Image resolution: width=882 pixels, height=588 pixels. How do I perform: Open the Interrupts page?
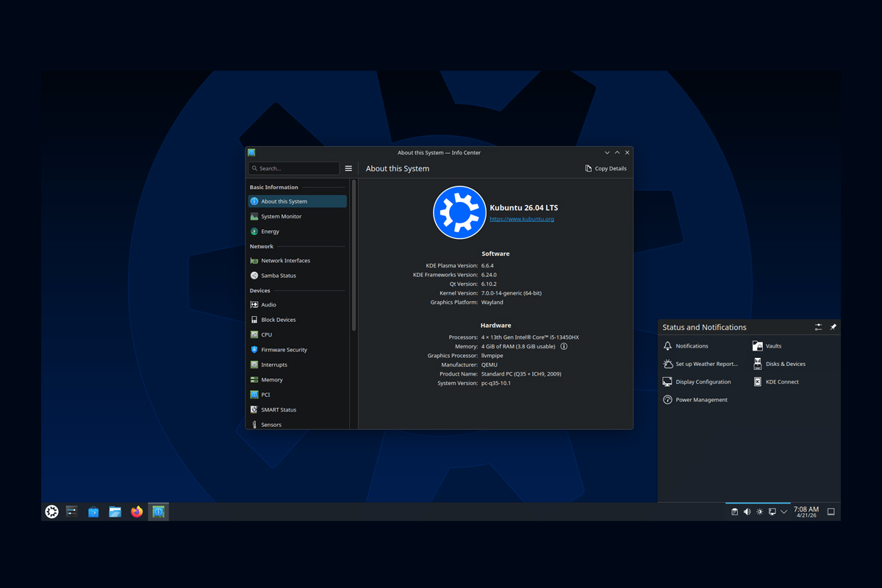298,365
